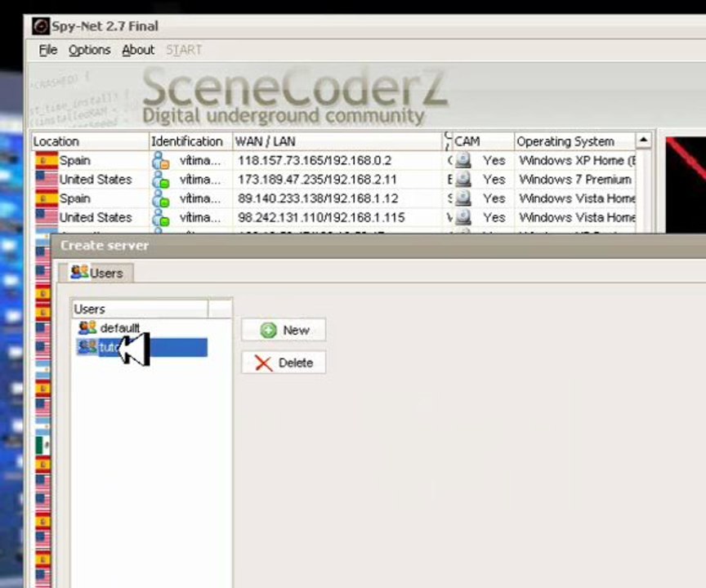
Task: Click webcam icon in Windows 7 Premium row
Action: pos(463,179)
